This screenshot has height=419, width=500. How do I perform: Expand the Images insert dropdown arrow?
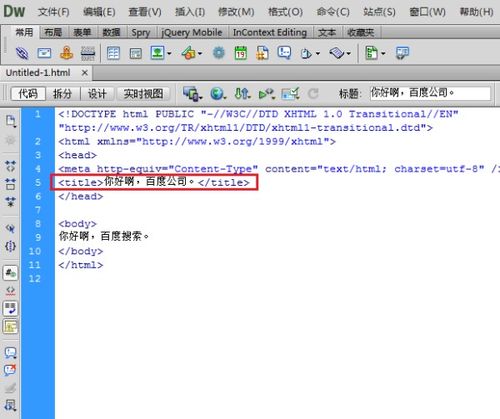coord(169,53)
